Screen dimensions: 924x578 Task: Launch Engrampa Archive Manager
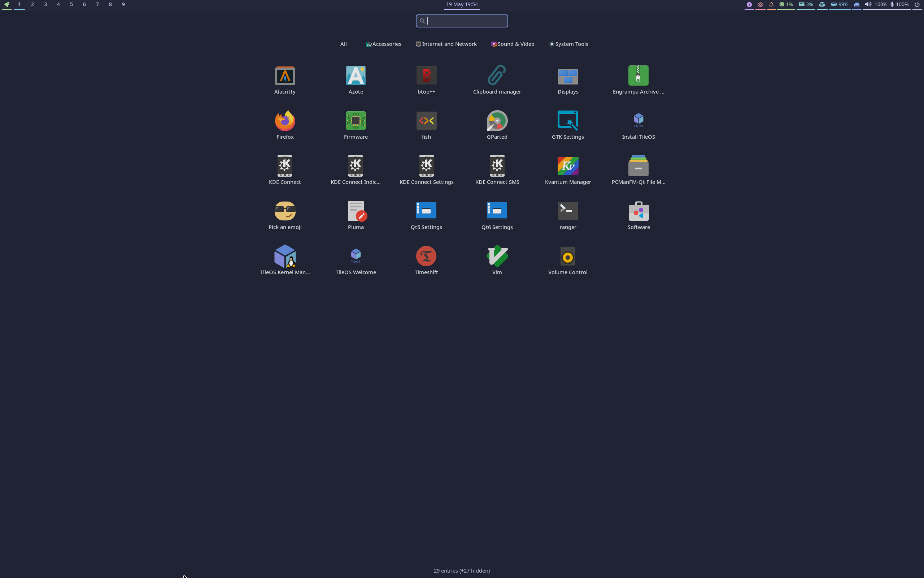(x=638, y=80)
